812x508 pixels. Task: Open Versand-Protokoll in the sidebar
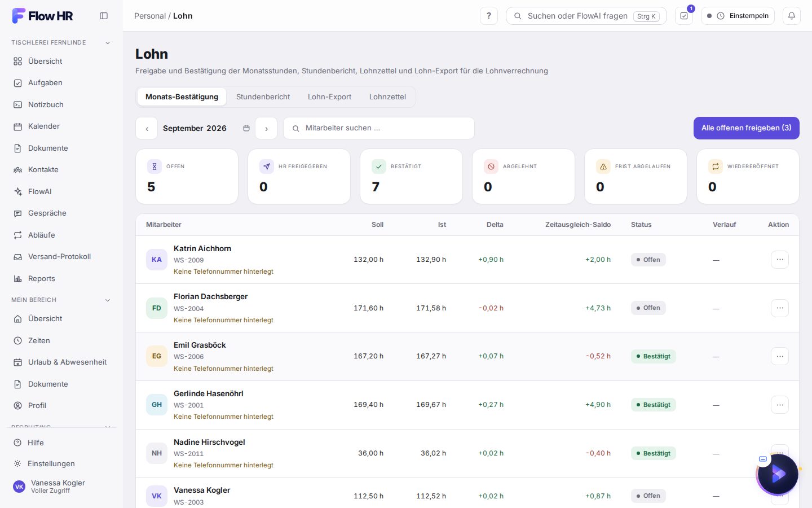point(61,256)
